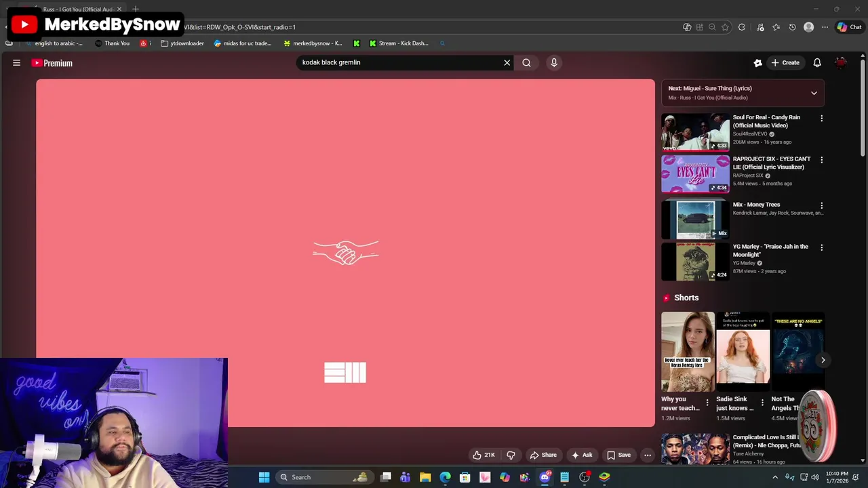Open options for EYES CAN'T LIE video

coord(821,160)
